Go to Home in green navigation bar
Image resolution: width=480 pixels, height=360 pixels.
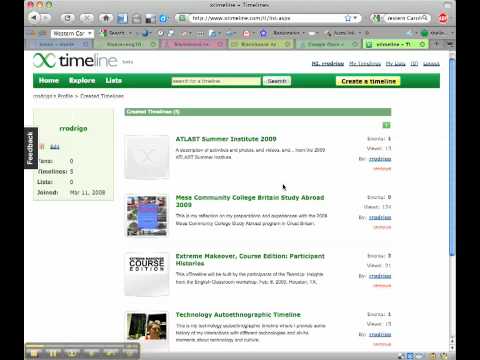pyautogui.click(x=49, y=81)
